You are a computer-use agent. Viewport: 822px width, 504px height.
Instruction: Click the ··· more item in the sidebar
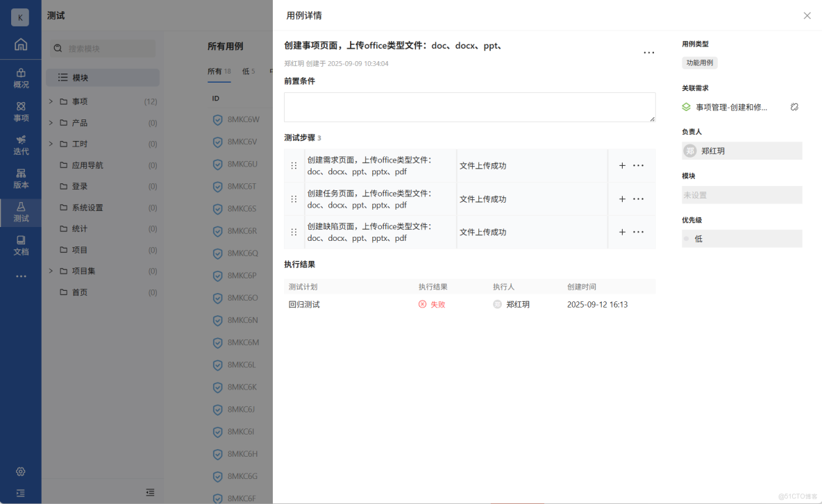20,275
